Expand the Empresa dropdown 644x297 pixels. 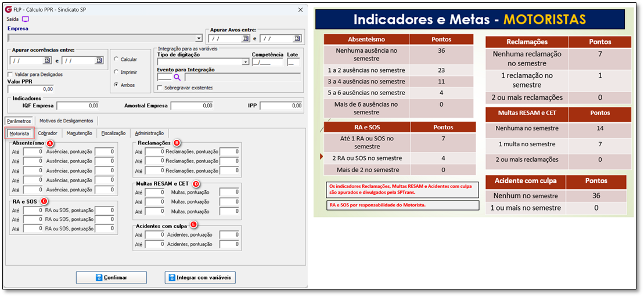pos(199,38)
